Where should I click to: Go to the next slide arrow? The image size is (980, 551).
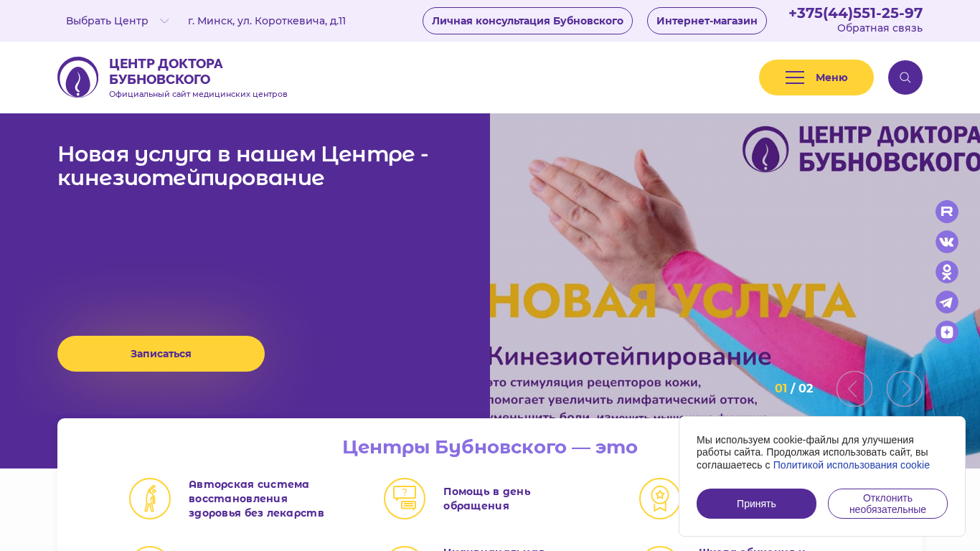click(905, 389)
